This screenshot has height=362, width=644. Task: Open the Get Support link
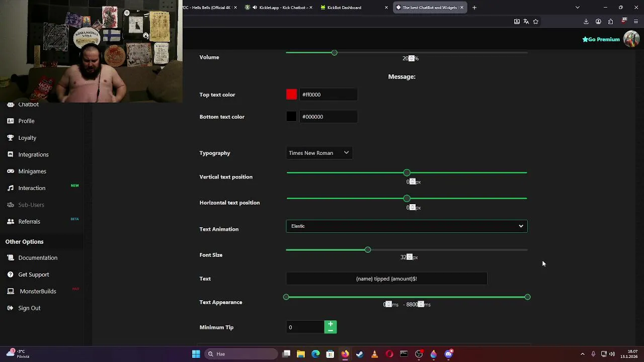pos(34,275)
